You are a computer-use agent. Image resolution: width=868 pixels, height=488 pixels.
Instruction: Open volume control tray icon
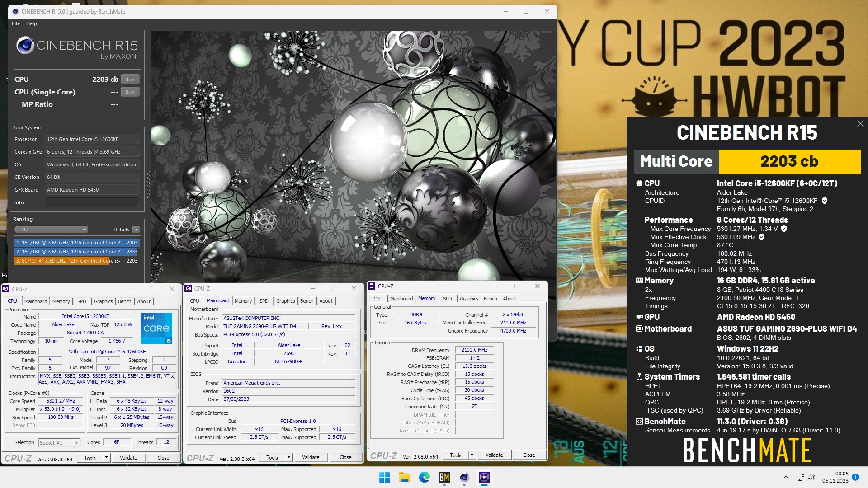811,477
